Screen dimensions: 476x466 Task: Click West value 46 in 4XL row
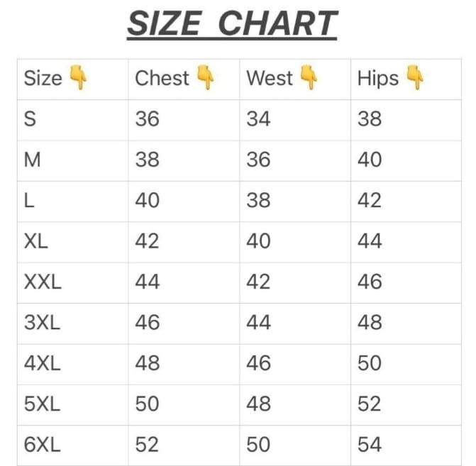(x=258, y=363)
